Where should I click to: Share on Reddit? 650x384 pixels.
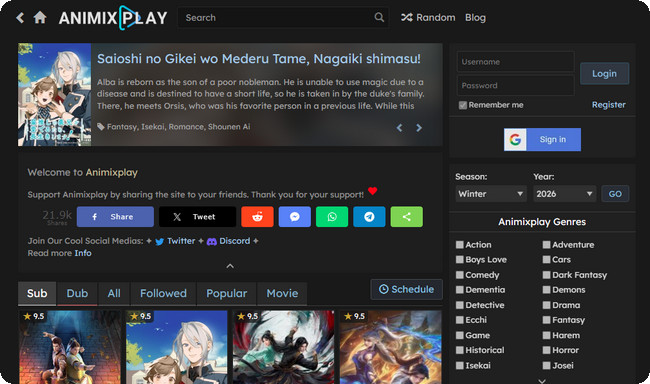(x=257, y=216)
